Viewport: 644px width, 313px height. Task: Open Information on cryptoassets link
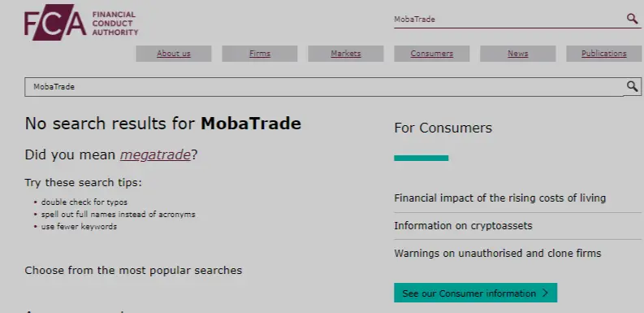463,226
